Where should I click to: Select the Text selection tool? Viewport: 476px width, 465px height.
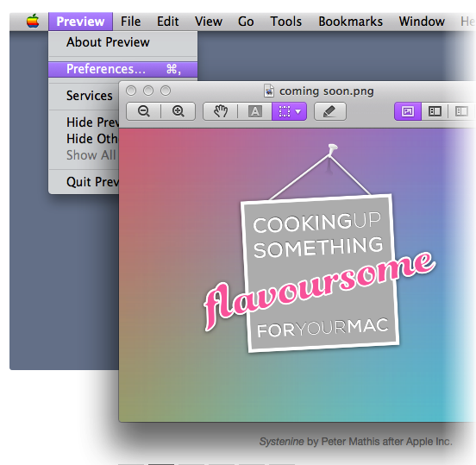[255, 111]
